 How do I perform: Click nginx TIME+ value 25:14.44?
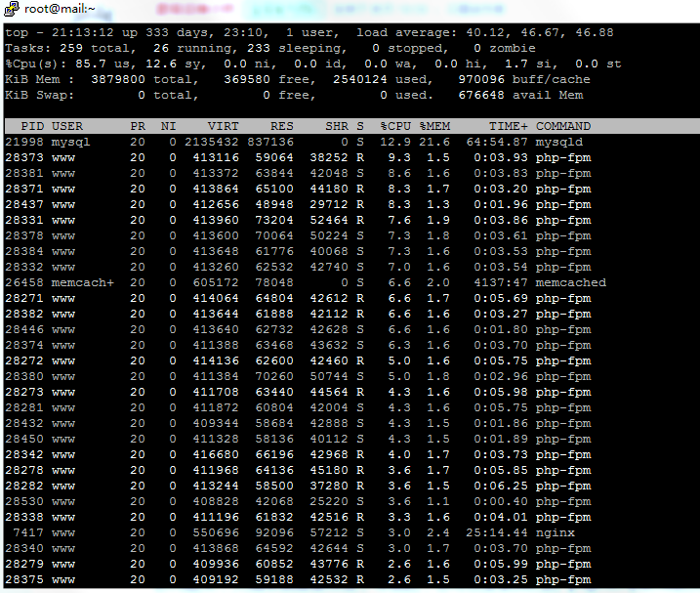tap(496, 533)
